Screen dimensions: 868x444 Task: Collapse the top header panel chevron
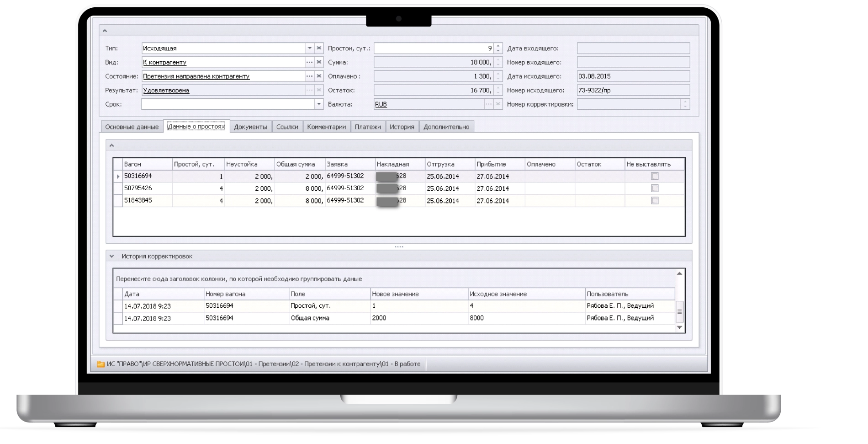(105, 31)
